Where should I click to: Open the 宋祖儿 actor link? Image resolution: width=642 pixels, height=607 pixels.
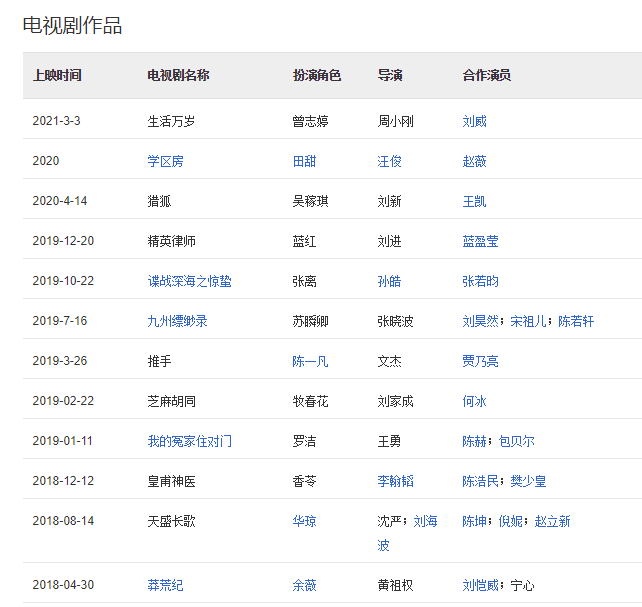(x=528, y=321)
